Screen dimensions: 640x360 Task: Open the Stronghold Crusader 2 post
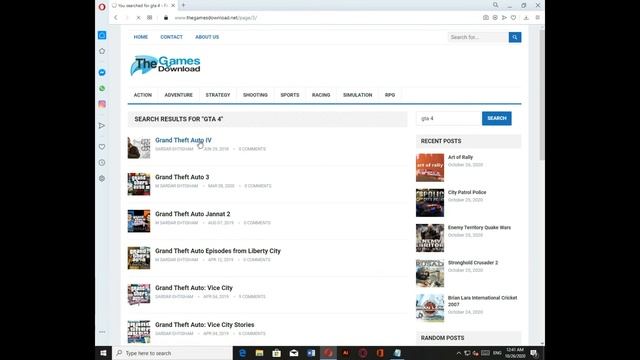coord(473,262)
